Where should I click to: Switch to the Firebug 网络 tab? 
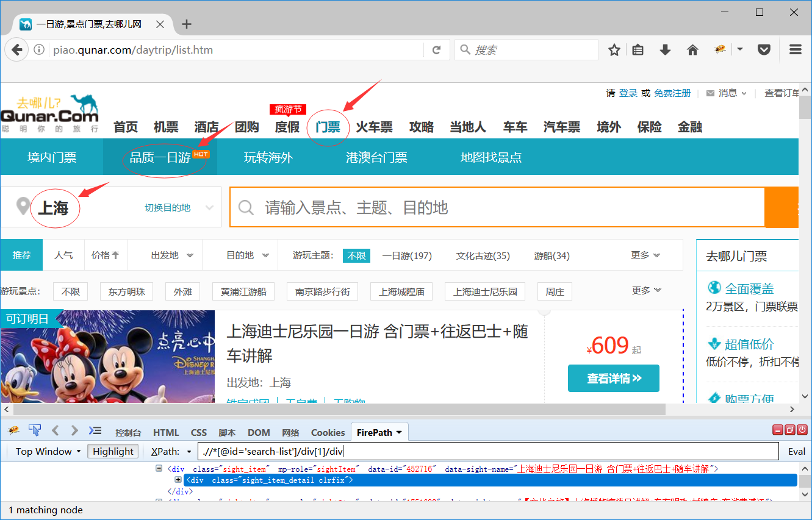click(x=291, y=432)
